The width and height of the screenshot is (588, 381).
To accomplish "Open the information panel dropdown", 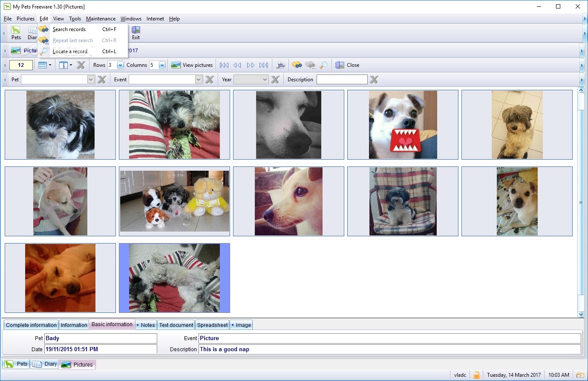I will tap(66, 65).
